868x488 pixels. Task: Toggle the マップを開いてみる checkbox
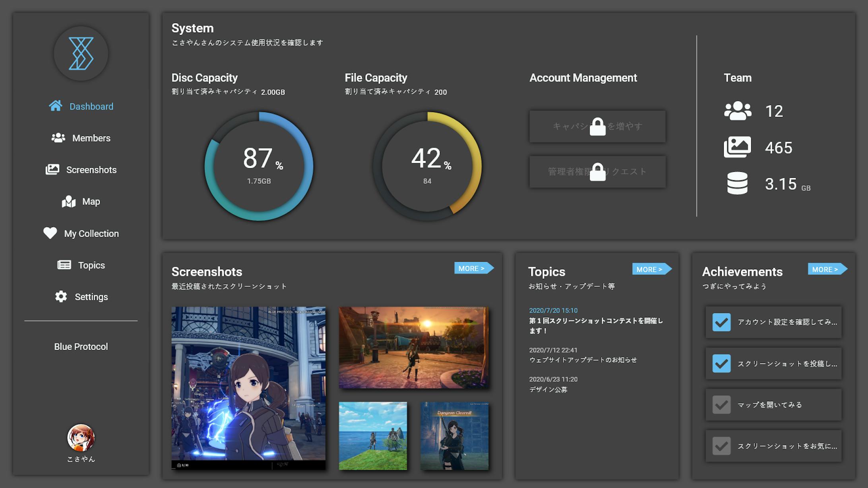pyautogui.click(x=721, y=405)
